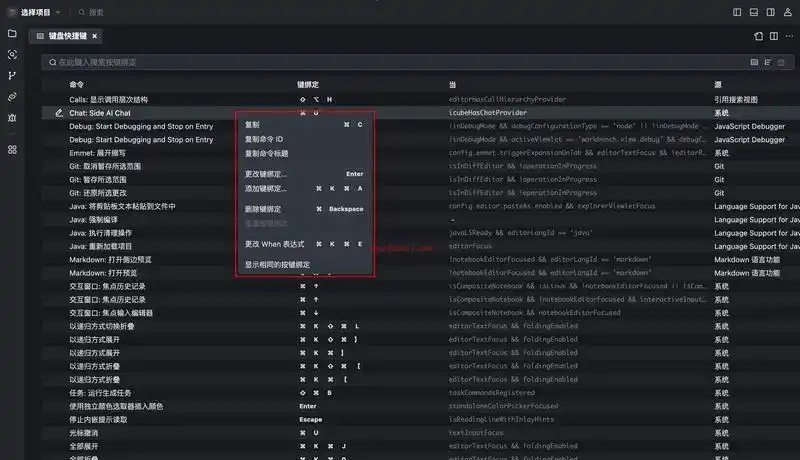The width and height of the screenshot is (800, 460).
Task: Click the 源 column header
Action: click(718, 85)
